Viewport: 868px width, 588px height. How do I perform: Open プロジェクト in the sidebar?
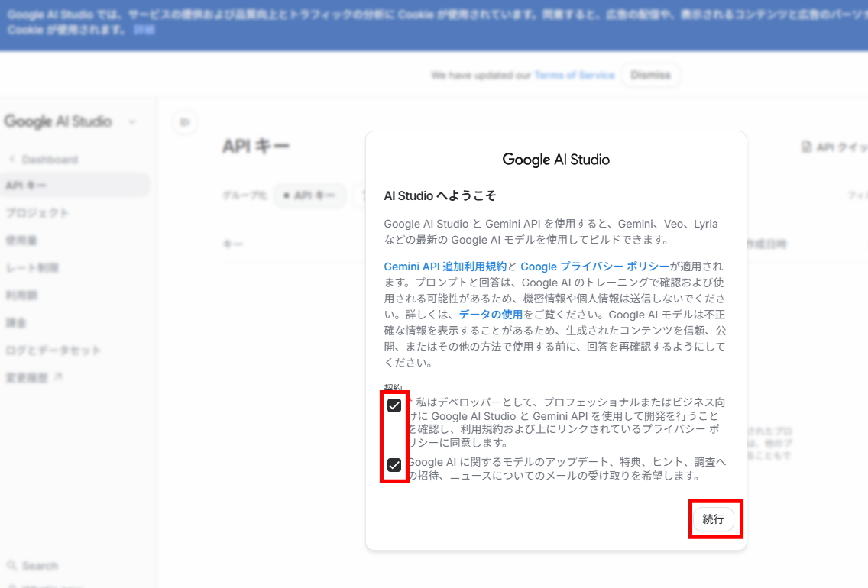coord(37,213)
